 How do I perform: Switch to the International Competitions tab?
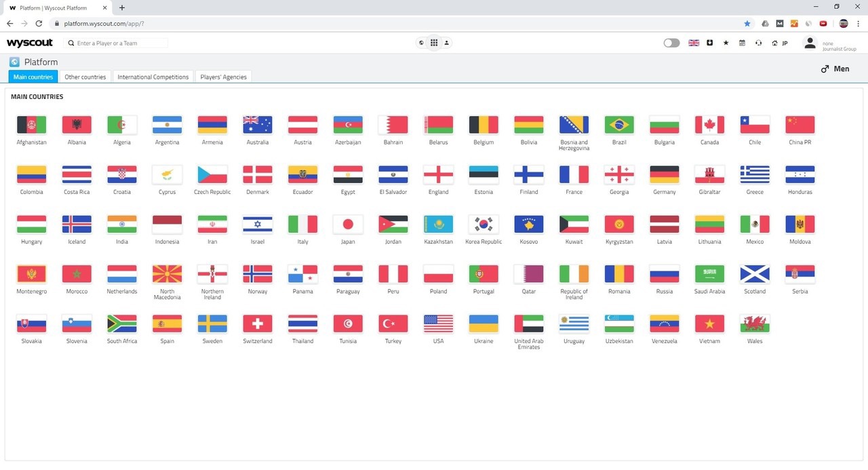click(153, 77)
